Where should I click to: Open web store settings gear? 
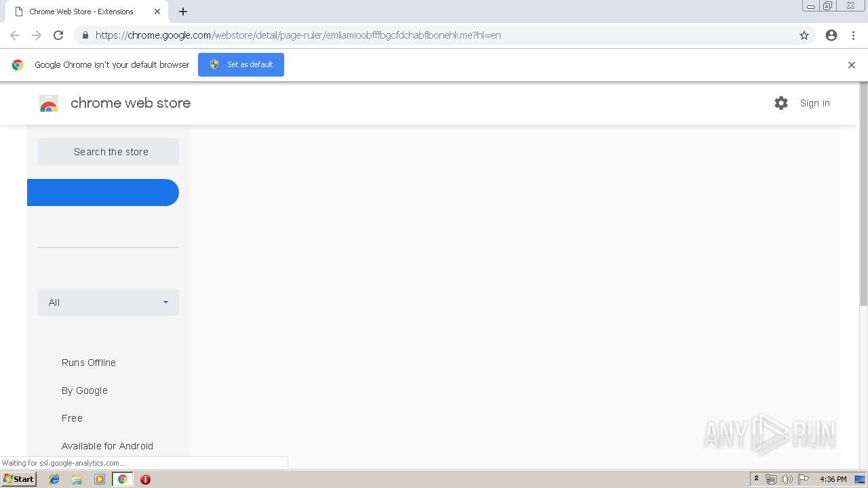coord(781,103)
